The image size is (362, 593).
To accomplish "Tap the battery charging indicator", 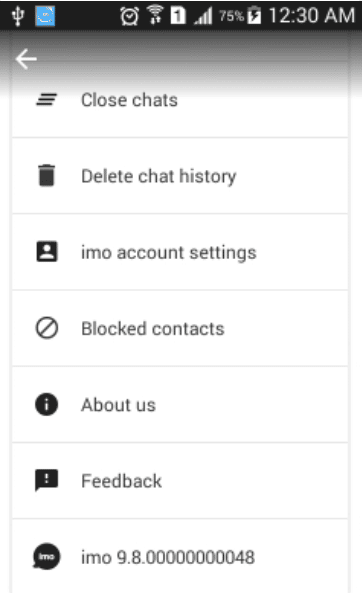I will 254,16.
